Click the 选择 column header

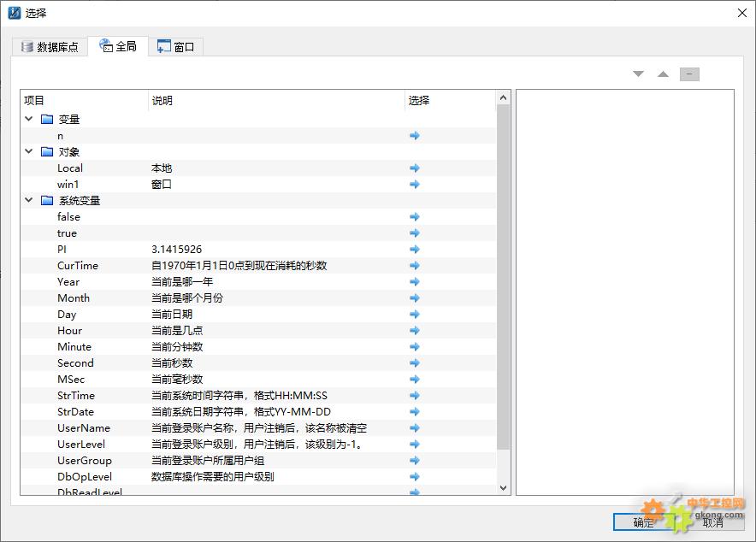pos(451,100)
